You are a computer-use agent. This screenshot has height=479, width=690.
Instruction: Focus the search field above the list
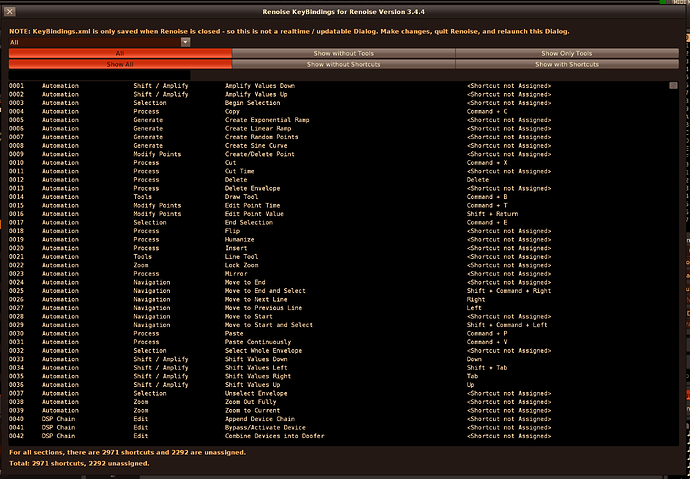coord(99,75)
